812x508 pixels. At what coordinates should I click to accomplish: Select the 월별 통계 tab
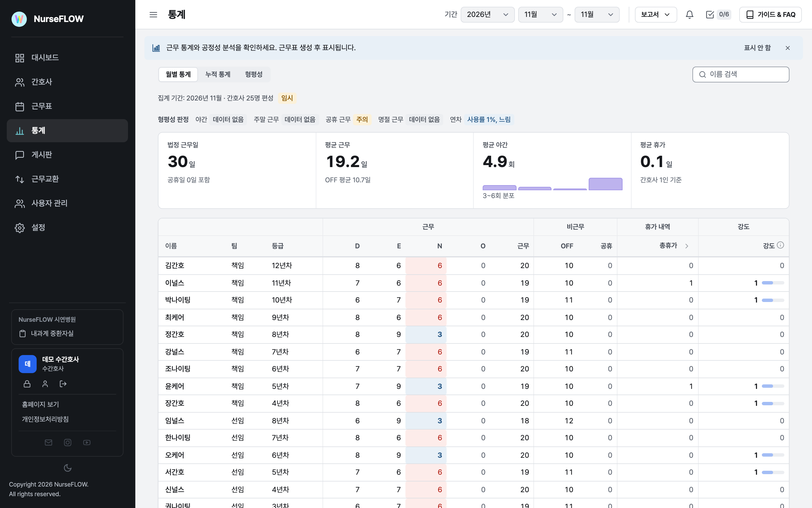pyautogui.click(x=178, y=74)
